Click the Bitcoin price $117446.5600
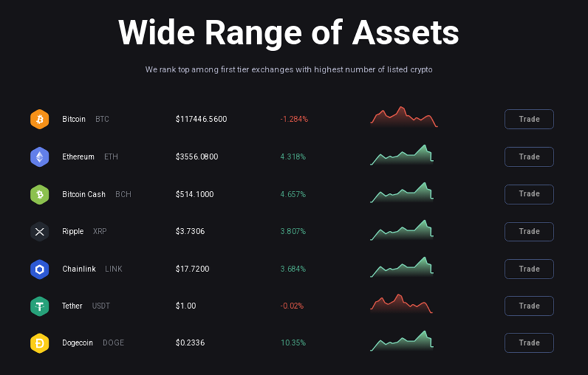This screenshot has height=375, width=588. [x=201, y=119]
